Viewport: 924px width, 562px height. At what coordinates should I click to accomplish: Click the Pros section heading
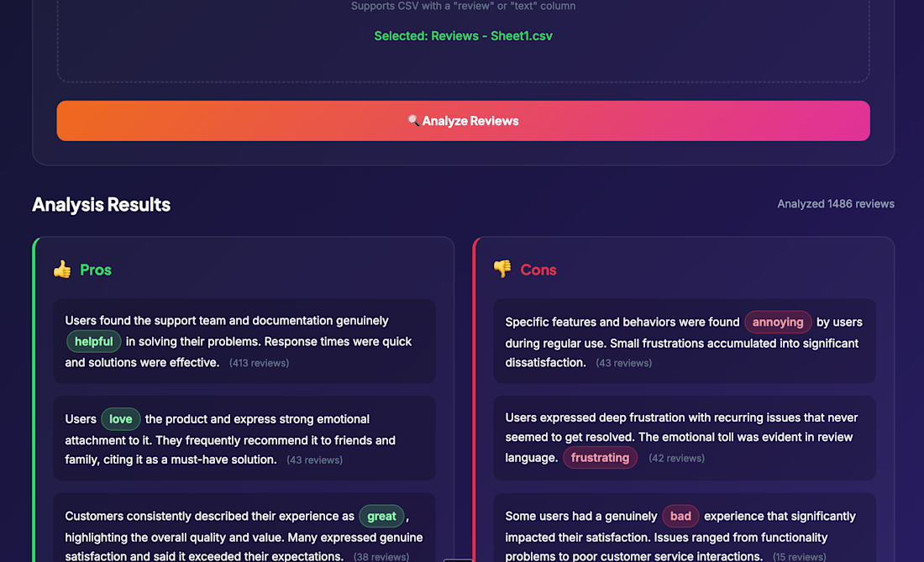[x=96, y=270]
